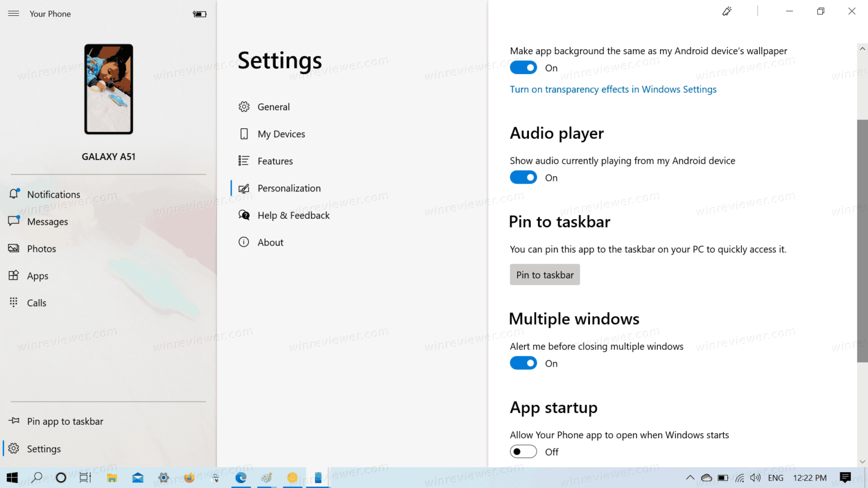
Task: Open transparency effects in Windows Settings link
Action: point(613,89)
